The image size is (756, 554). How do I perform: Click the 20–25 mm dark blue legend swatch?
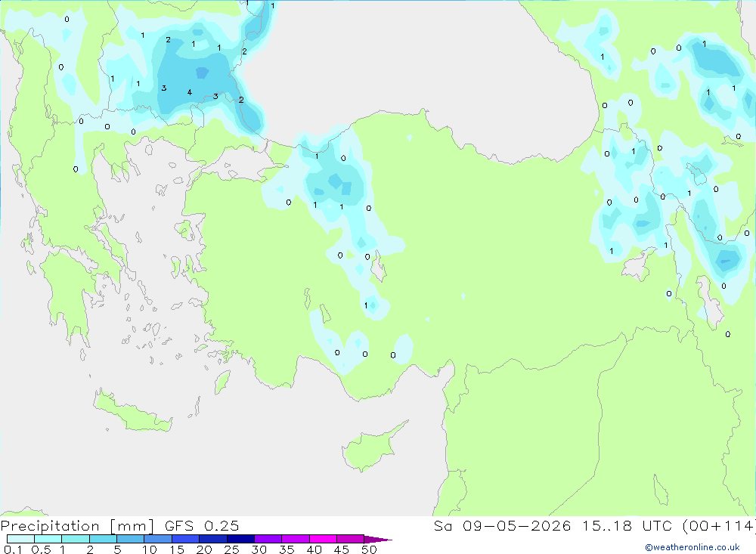pyautogui.click(x=213, y=539)
